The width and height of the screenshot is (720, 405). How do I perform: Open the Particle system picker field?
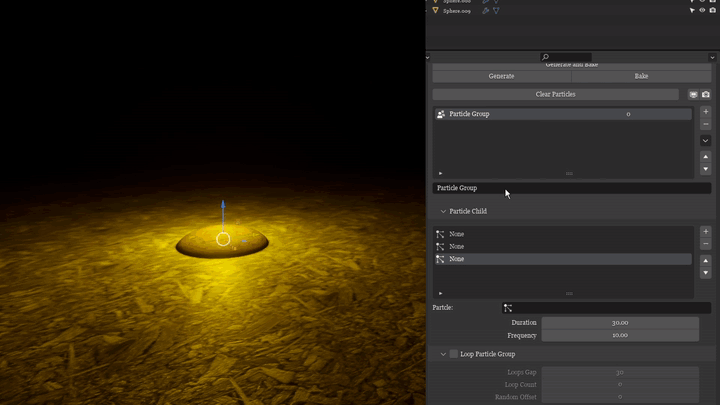tap(606, 308)
